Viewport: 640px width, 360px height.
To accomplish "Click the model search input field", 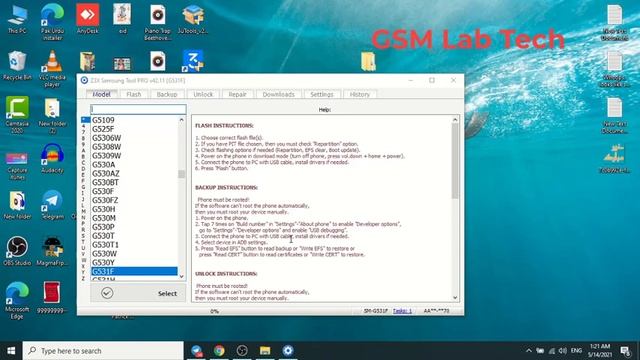I will pyautogui.click(x=138, y=109).
